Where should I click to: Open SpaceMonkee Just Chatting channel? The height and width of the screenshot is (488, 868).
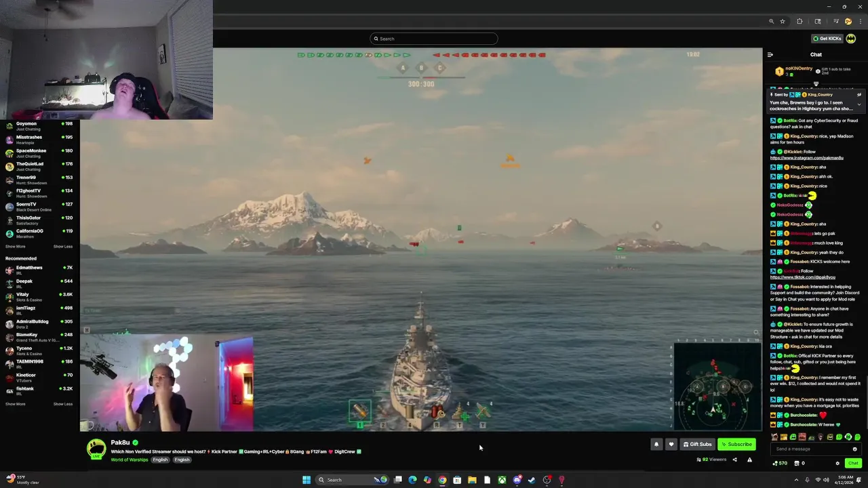click(39, 153)
